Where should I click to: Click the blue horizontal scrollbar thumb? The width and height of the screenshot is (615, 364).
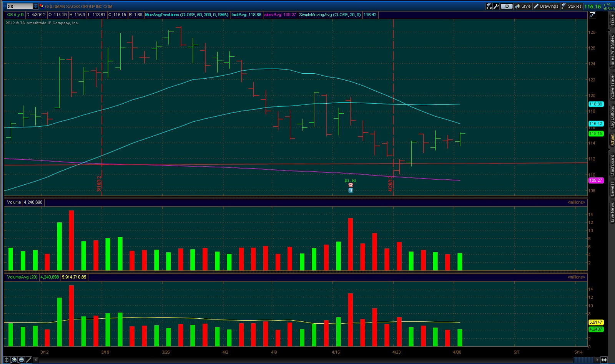pyautogui.click(x=583, y=360)
